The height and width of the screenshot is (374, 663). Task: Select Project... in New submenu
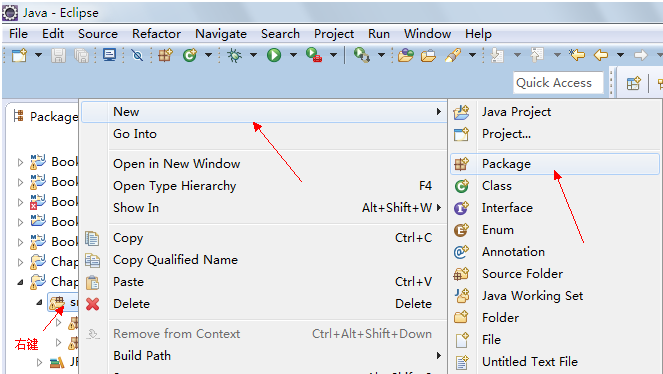[555, 134]
